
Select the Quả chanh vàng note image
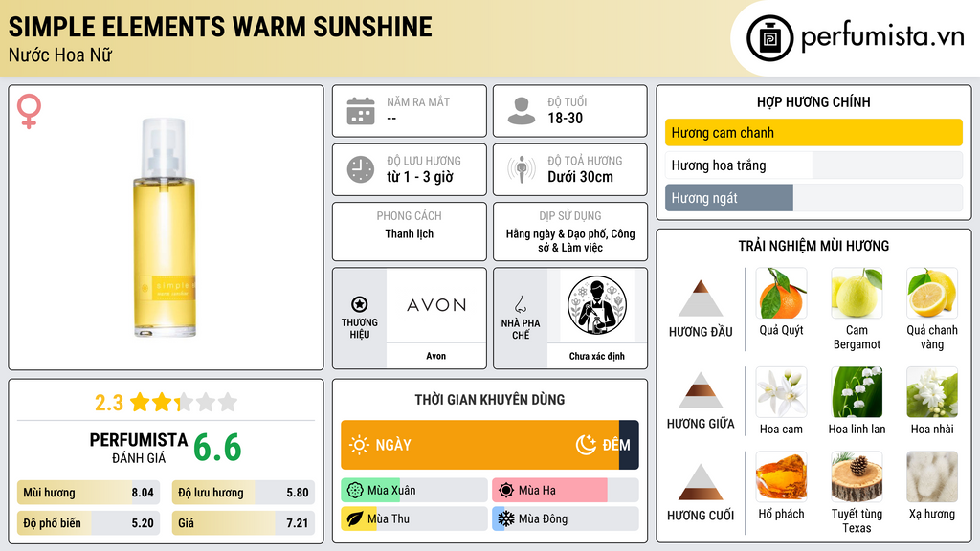point(932,293)
